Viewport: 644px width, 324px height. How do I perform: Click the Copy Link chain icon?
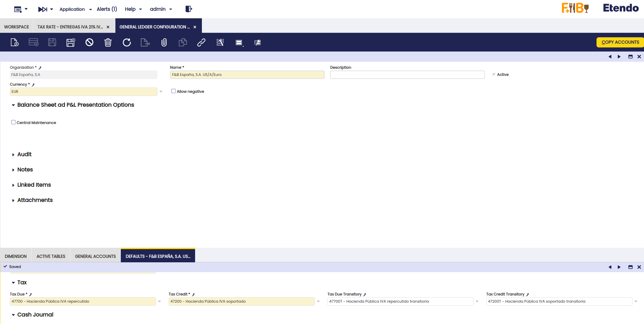pyautogui.click(x=201, y=42)
